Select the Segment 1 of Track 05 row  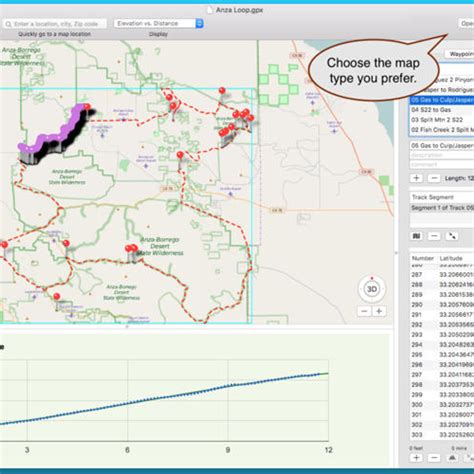tap(442, 208)
